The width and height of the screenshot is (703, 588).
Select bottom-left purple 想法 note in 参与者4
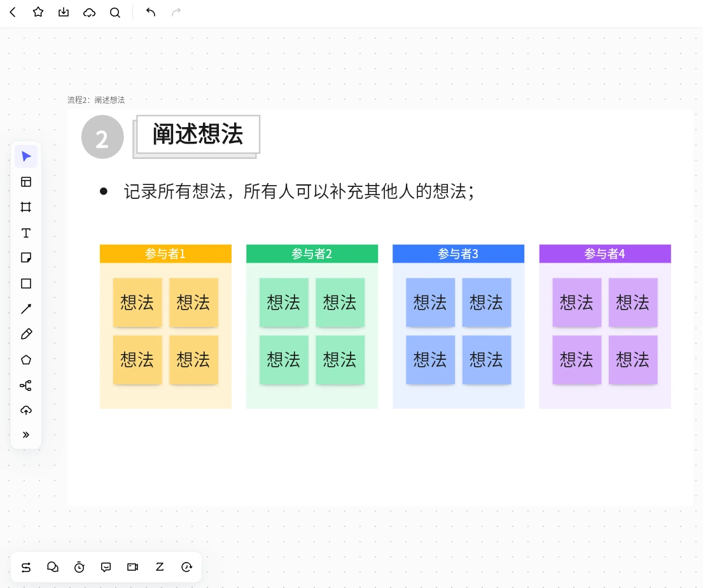coord(576,360)
